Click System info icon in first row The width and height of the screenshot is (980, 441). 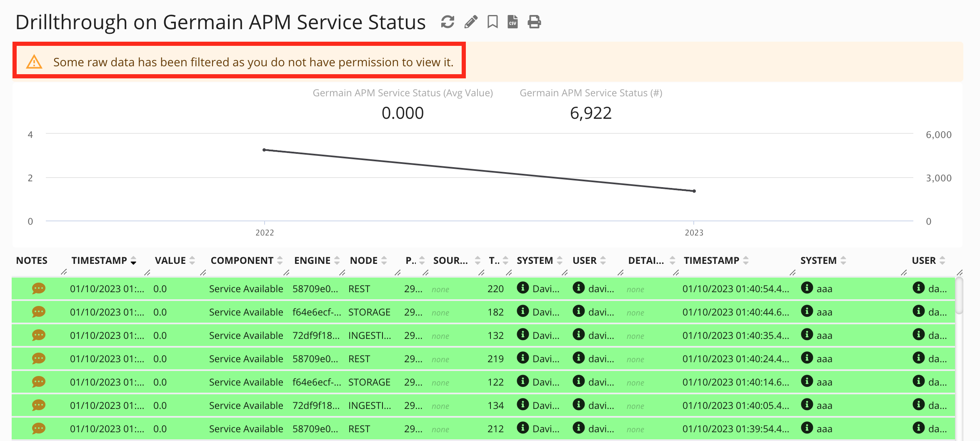522,288
